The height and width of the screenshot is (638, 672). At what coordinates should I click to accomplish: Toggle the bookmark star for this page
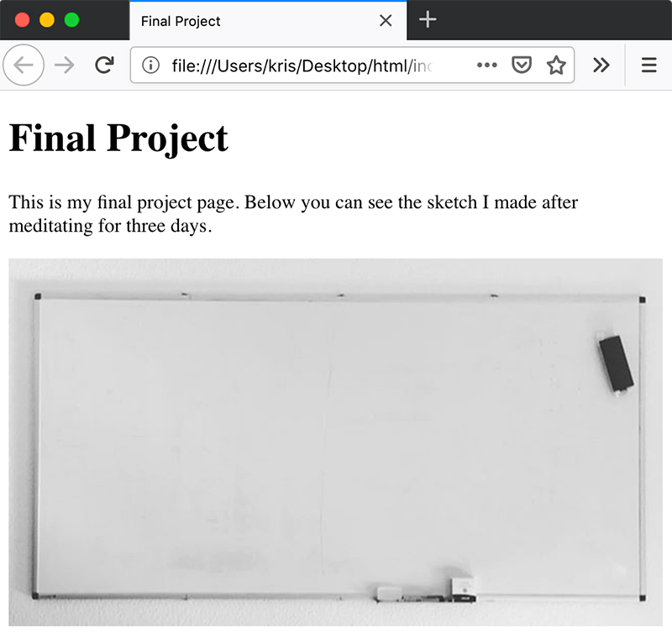555,65
